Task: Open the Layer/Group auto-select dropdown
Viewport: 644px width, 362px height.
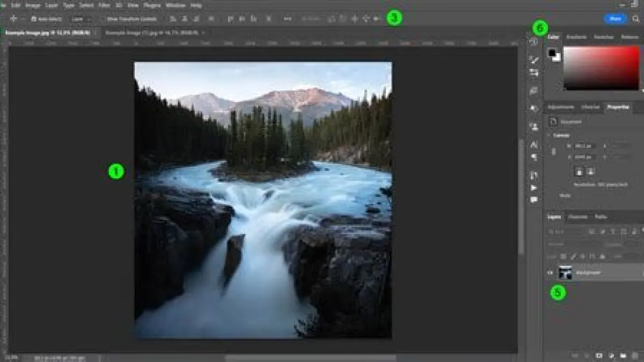Action: coord(81,19)
